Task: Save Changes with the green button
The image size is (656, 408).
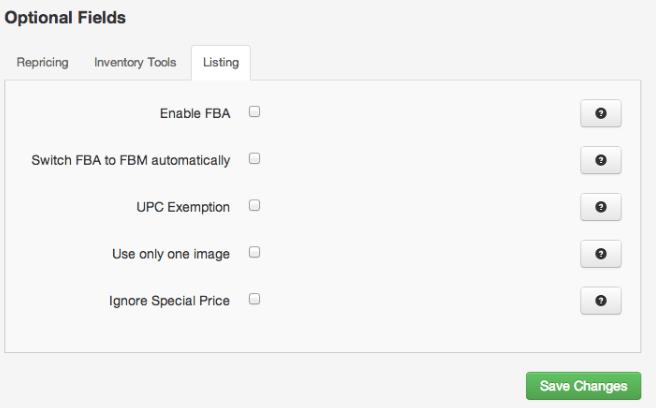Action: click(583, 386)
